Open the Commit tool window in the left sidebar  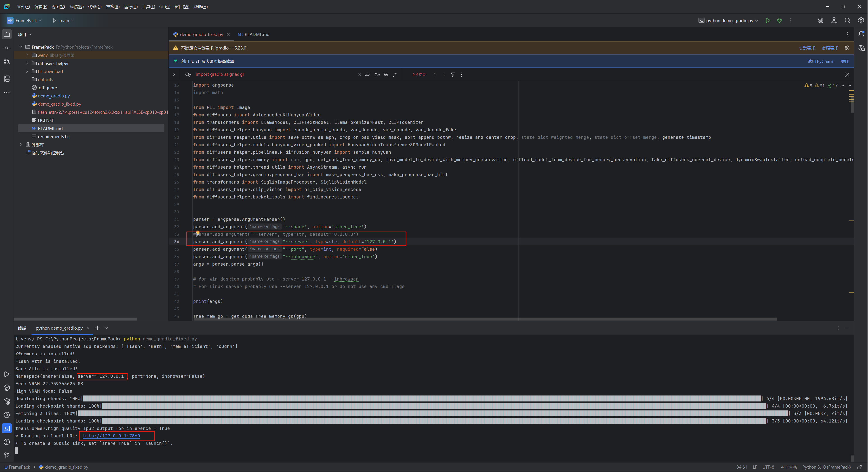[x=7, y=48]
